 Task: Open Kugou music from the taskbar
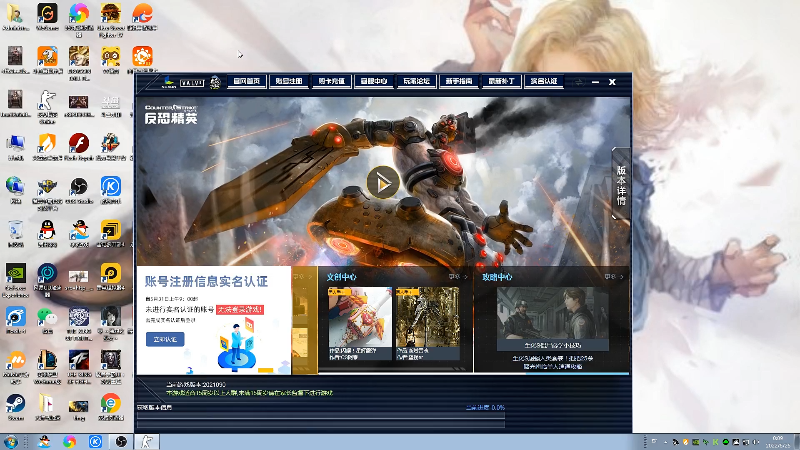point(95,441)
